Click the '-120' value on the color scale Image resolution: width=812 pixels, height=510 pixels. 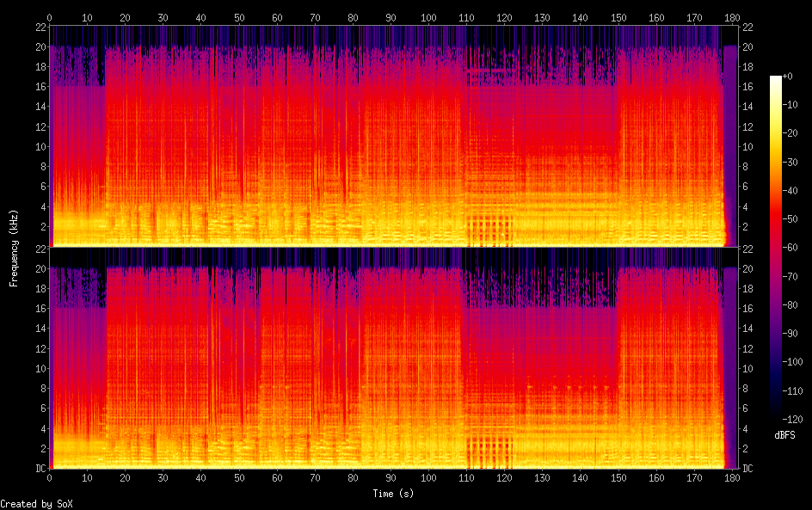click(792, 420)
